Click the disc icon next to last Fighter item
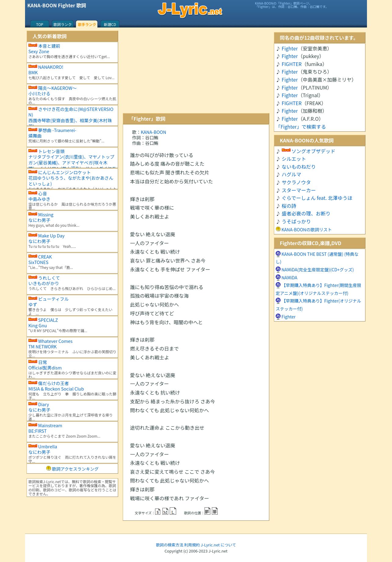The height and width of the screenshot is (562, 392). click(x=278, y=316)
